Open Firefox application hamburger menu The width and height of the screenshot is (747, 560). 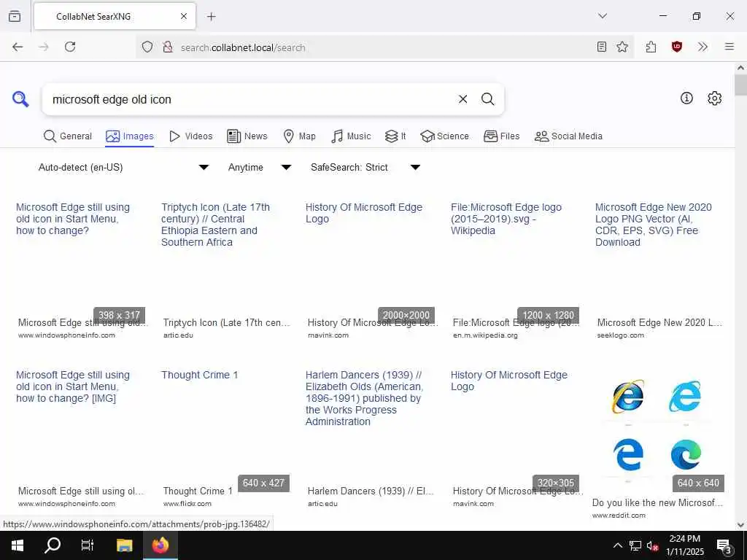click(729, 47)
